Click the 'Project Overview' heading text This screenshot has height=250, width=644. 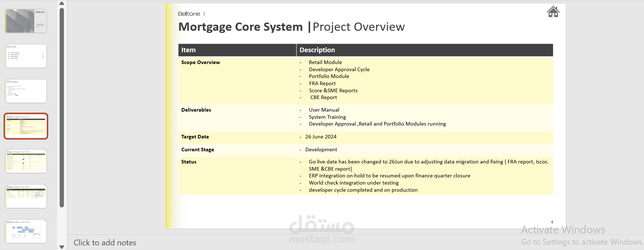(359, 27)
